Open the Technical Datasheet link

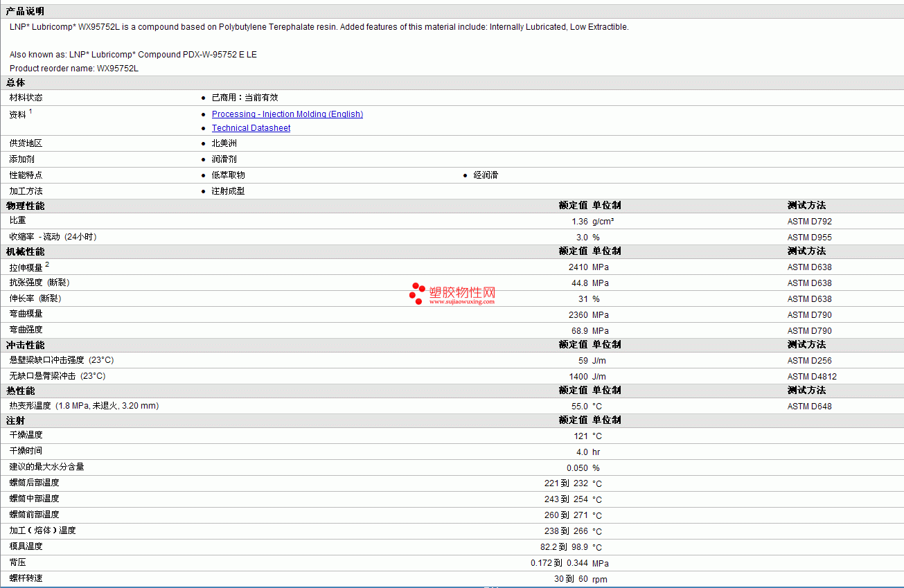point(251,128)
